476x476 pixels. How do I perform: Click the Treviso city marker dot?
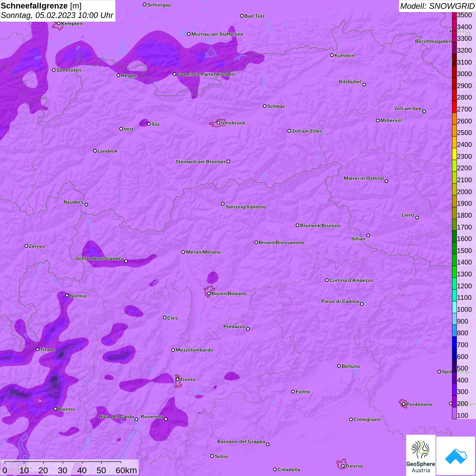[343, 466]
